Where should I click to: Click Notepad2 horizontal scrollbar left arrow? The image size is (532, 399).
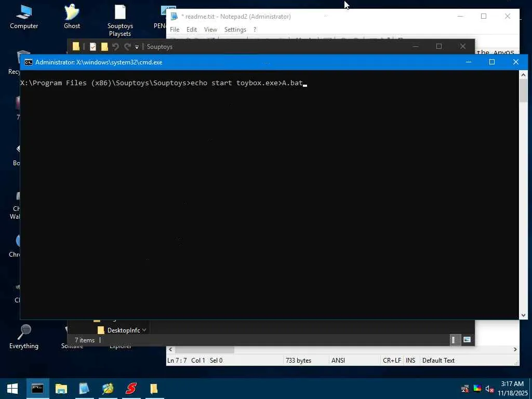(170, 349)
